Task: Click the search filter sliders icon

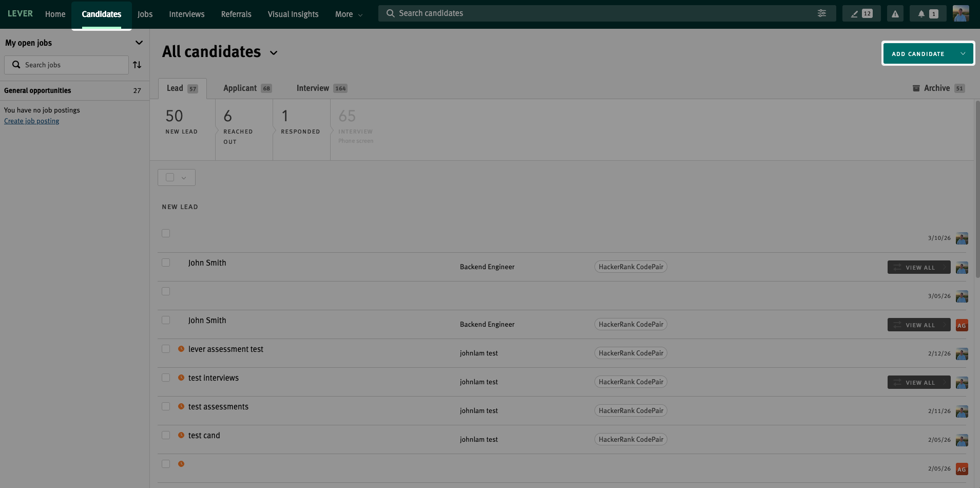Action: click(x=821, y=13)
